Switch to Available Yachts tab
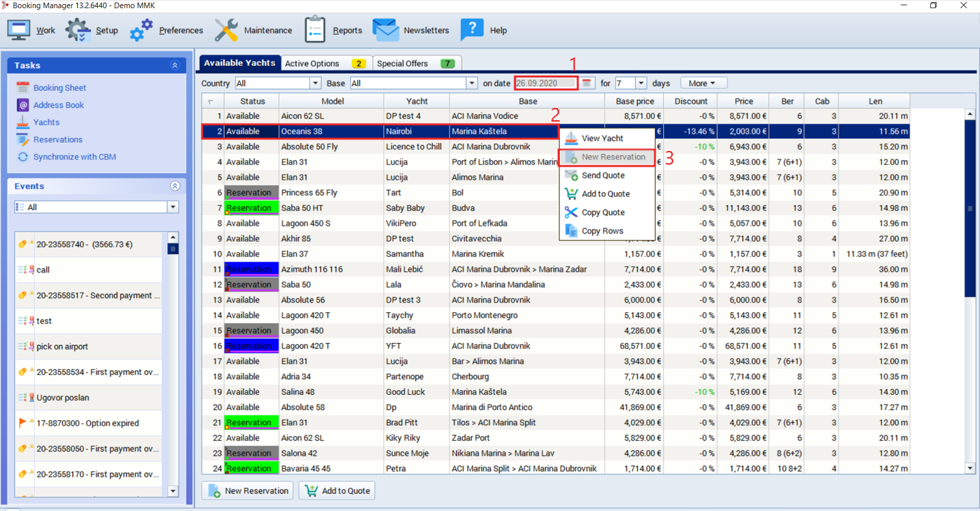 (x=240, y=63)
